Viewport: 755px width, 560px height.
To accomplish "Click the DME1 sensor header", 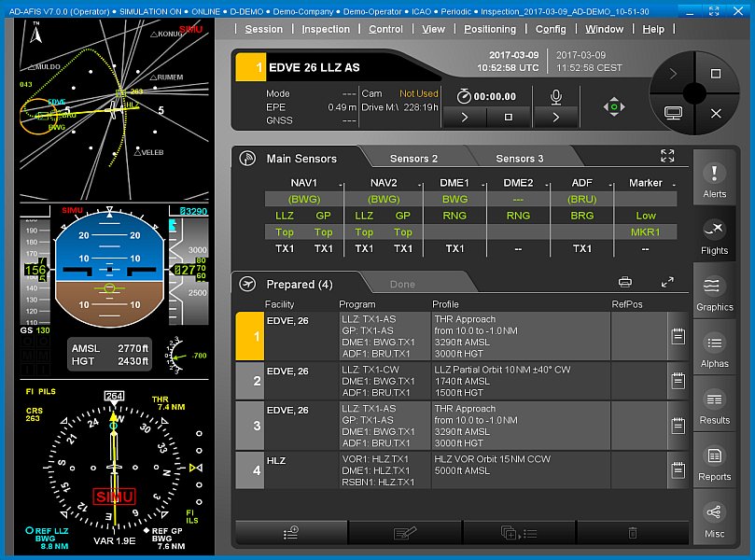I will [454, 183].
